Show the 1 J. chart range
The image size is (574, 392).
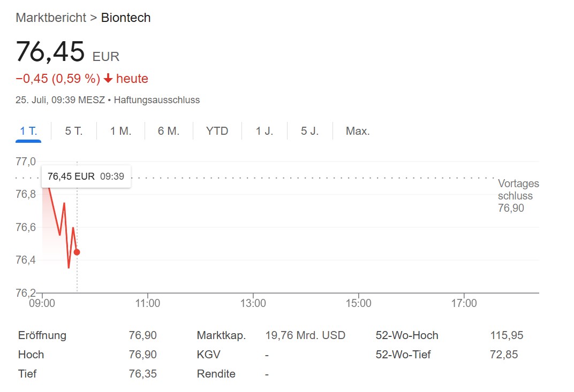[x=265, y=131]
